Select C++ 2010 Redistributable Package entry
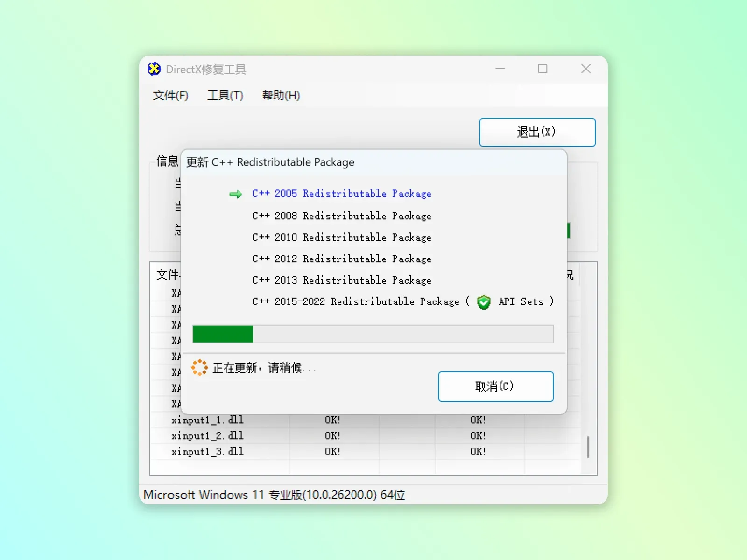The height and width of the screenshot is (560, 747). coord(341,237)
